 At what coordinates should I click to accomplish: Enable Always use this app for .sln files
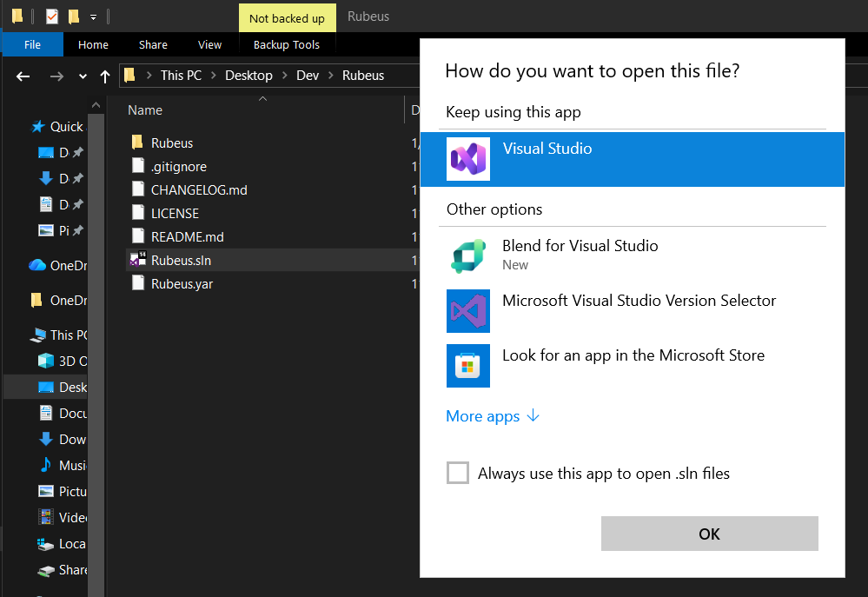pos(458,472)
